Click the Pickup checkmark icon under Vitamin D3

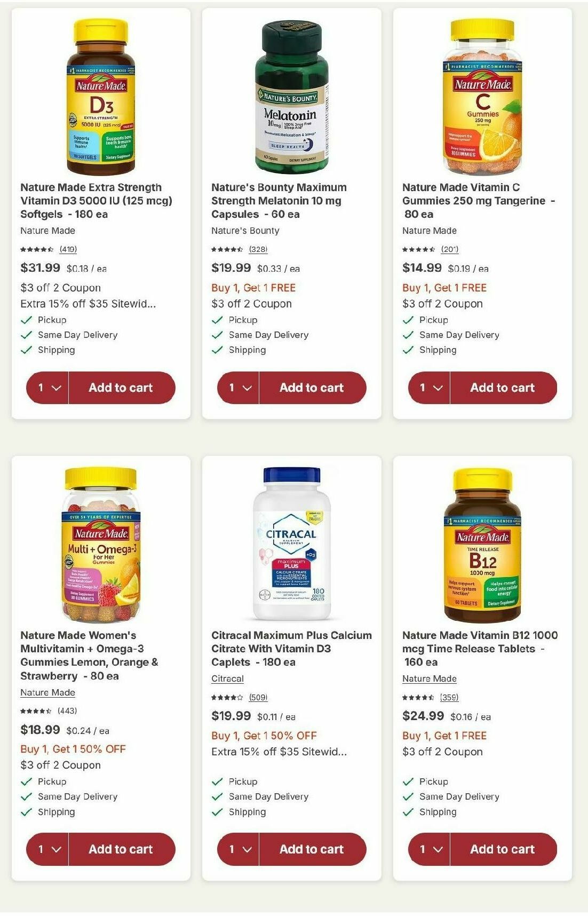pos(25,320)
